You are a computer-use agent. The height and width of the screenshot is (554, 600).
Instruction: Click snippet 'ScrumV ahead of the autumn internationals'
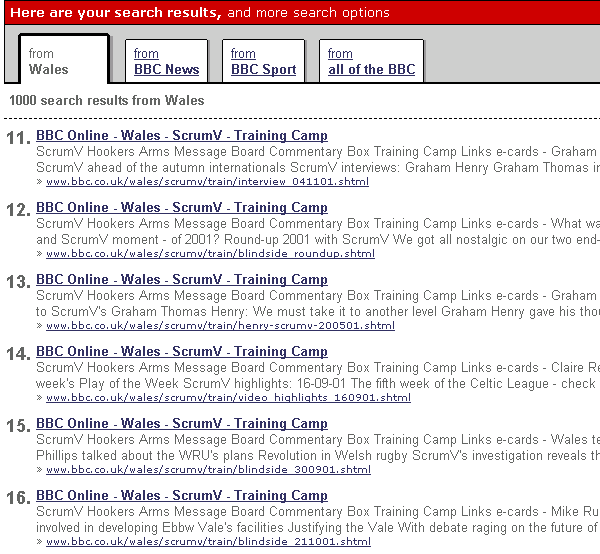click(161, 168)
